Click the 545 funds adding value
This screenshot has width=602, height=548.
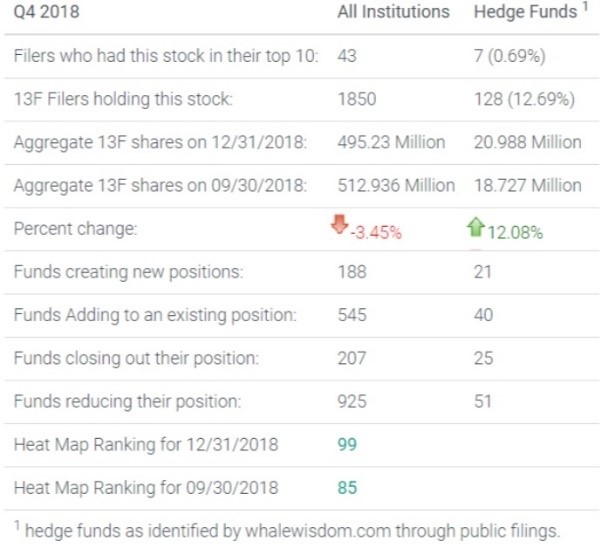(x=353, y=315)
